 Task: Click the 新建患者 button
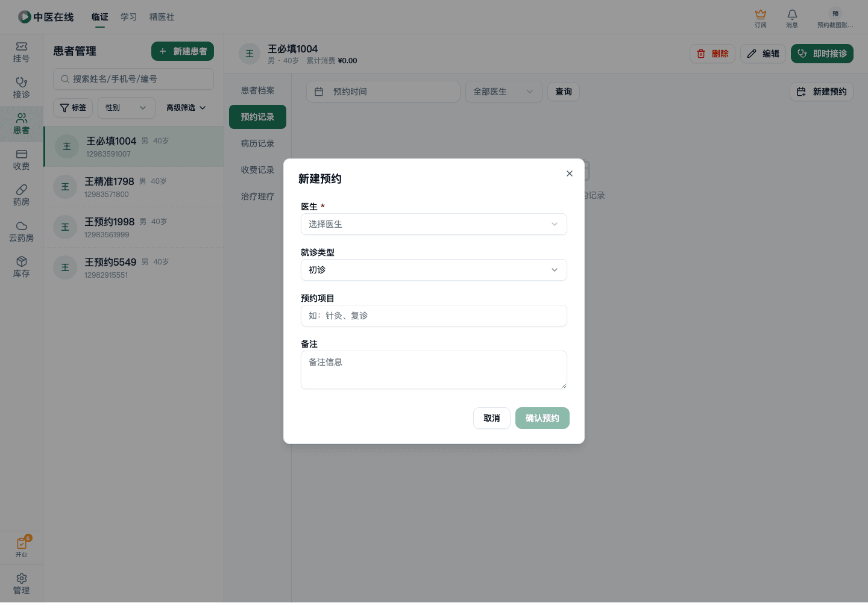(183, 51)
